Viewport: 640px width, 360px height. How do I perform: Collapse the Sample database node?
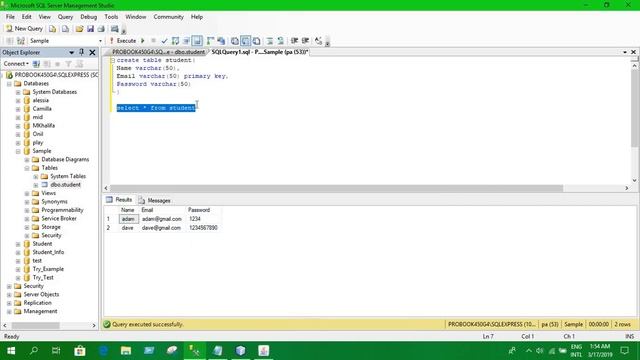coord(18,151)
